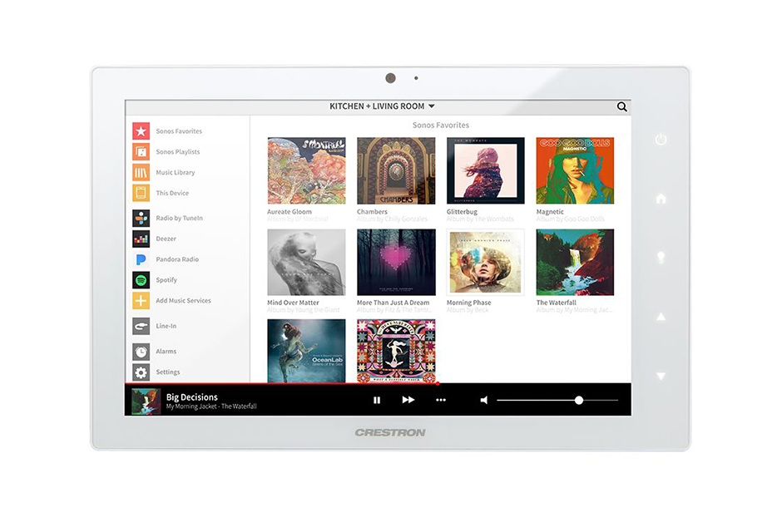The width and height of the screenshot is (782, 532).
Task: Open the OceanLab album cover
Action: click(x=306, y=351)
